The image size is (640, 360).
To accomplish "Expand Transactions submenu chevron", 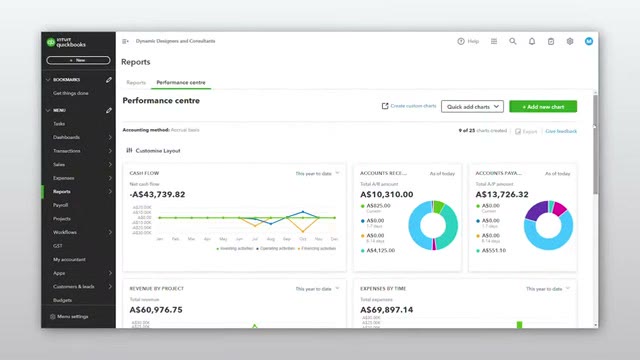I will click(x=110, y=151).
